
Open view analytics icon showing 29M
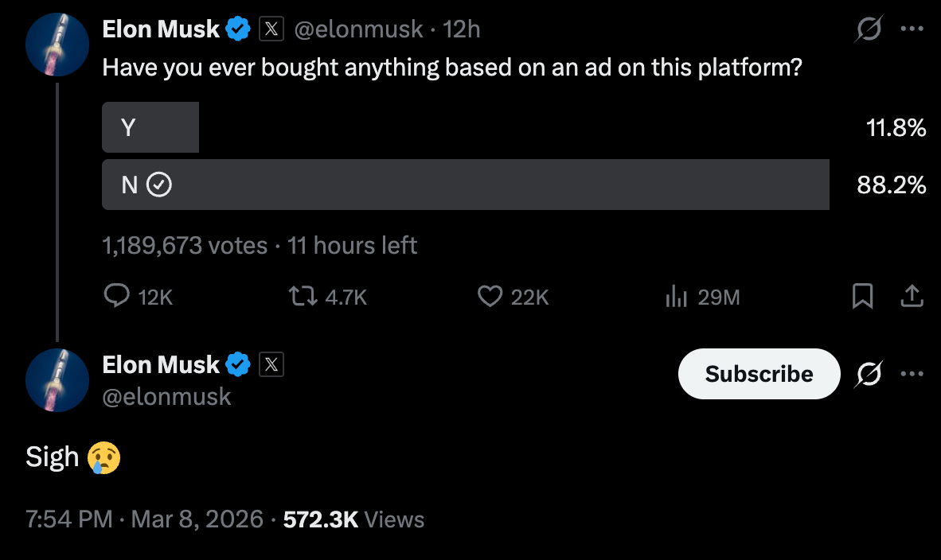(676, 297)
